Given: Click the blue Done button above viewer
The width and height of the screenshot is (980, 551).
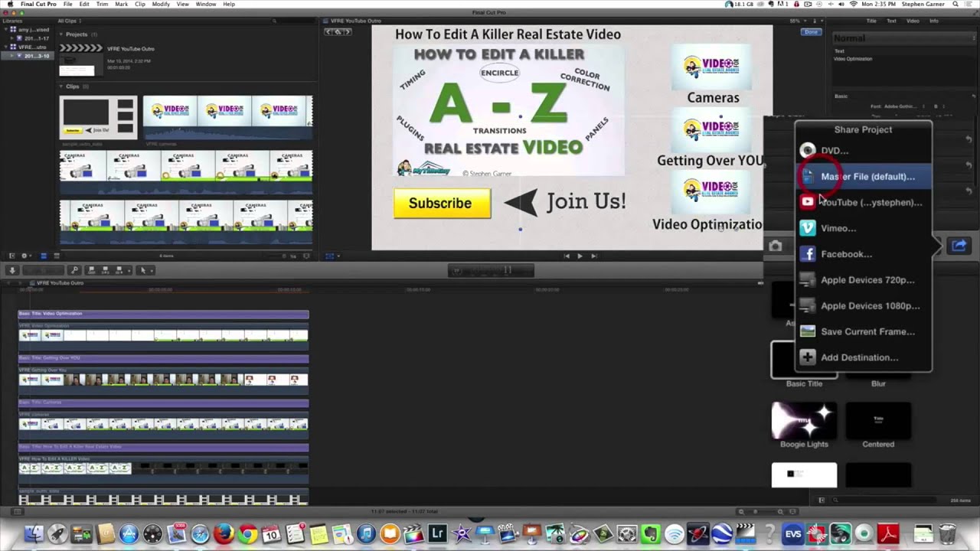Looking at the screenshot, I should click(x=811, y=32).
